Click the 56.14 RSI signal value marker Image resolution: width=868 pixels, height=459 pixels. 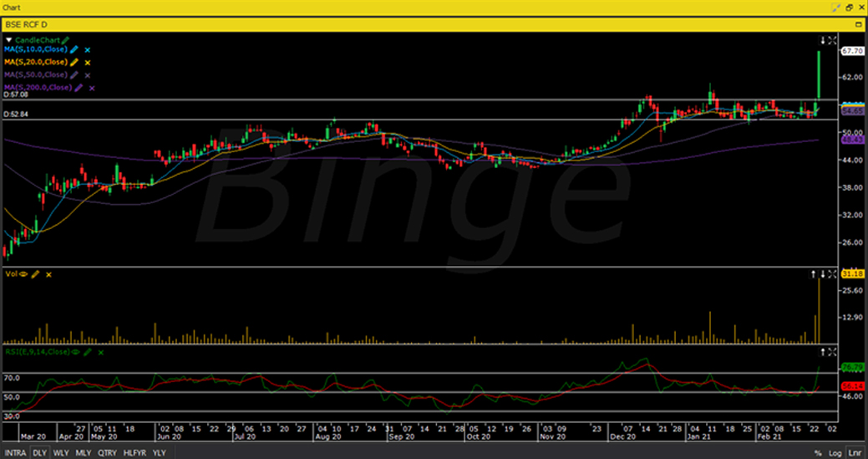[853, 385]
